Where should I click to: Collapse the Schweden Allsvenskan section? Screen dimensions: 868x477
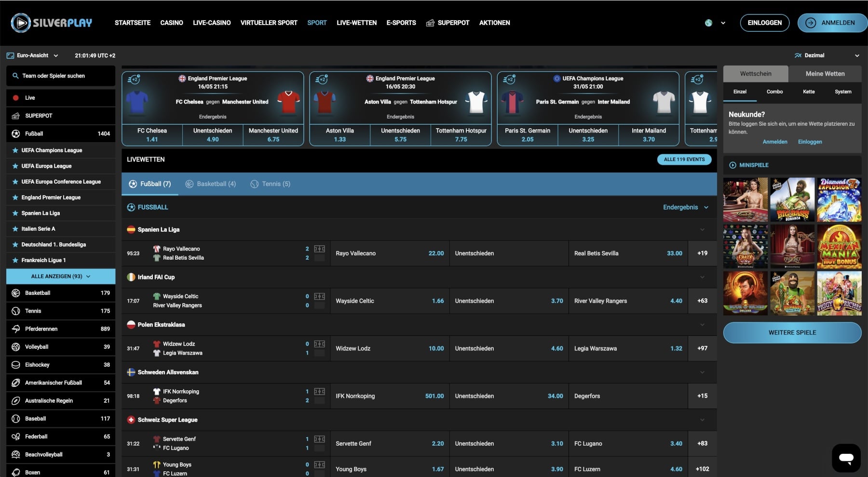(x=702, y=372)
